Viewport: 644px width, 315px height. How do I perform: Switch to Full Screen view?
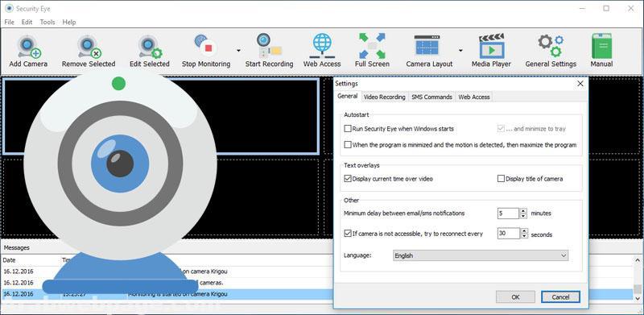click(372, 46)
